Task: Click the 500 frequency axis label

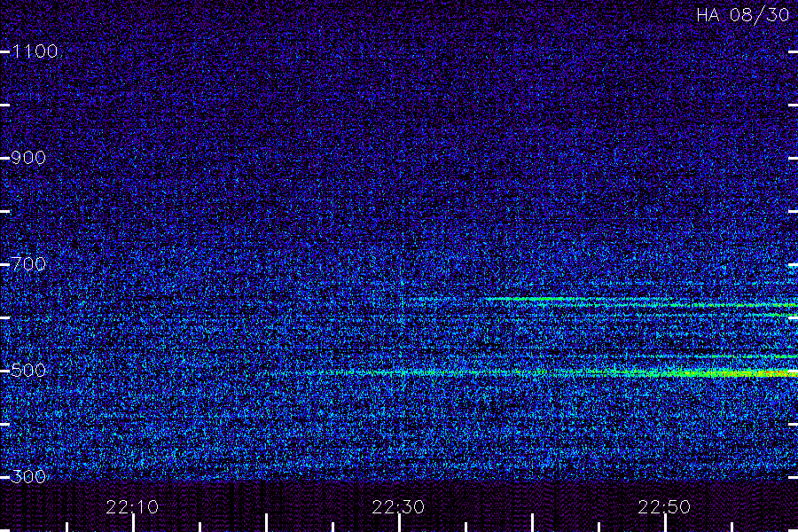Action: 28,371
